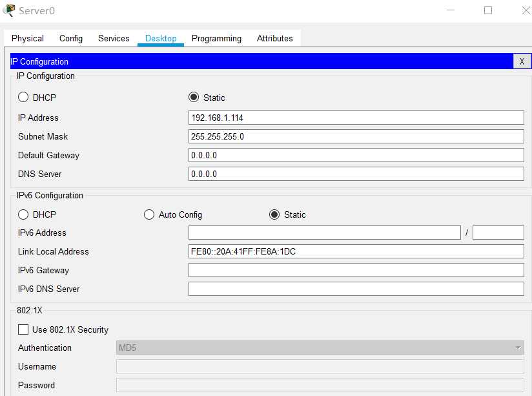Click the empty IPv6 Address field
532x396 pixels.
325,233
